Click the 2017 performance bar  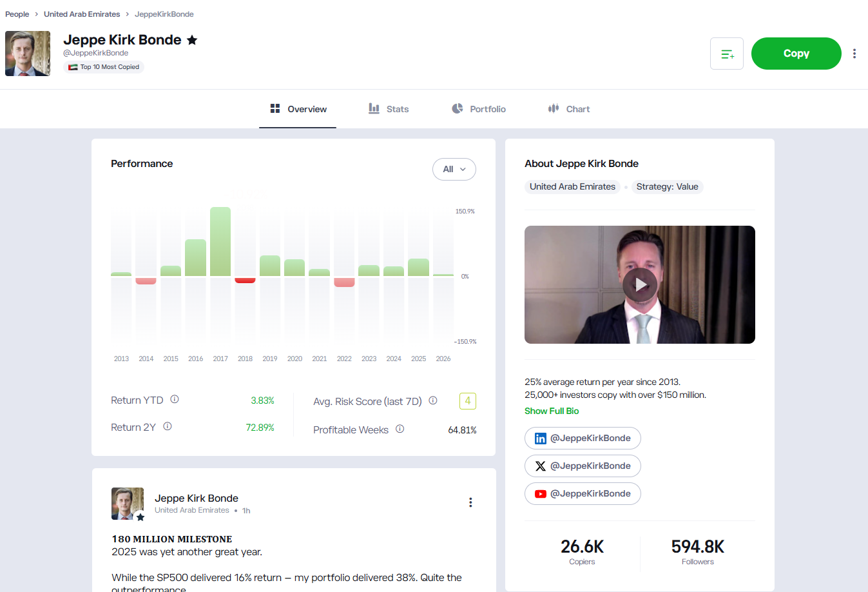[220, 242]
